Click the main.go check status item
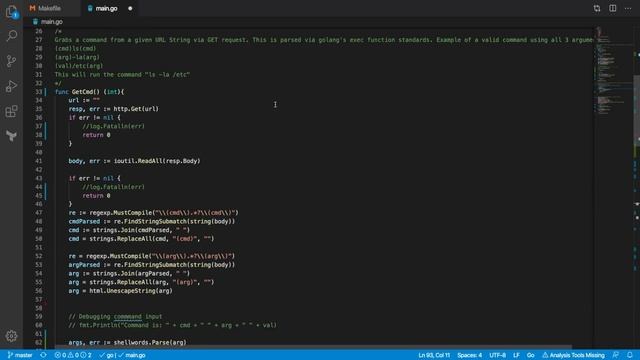The image size is (640, 360). tap(132, 355)
